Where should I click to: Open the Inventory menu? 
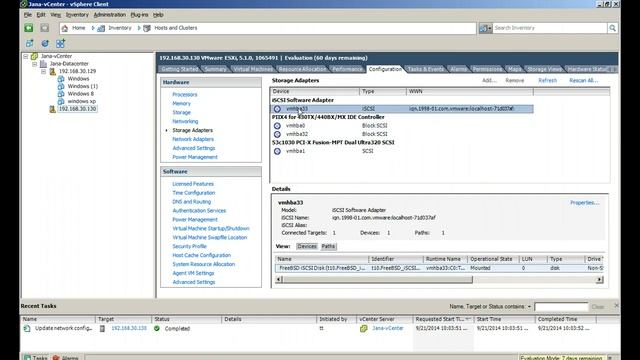(x=77, y=15)
